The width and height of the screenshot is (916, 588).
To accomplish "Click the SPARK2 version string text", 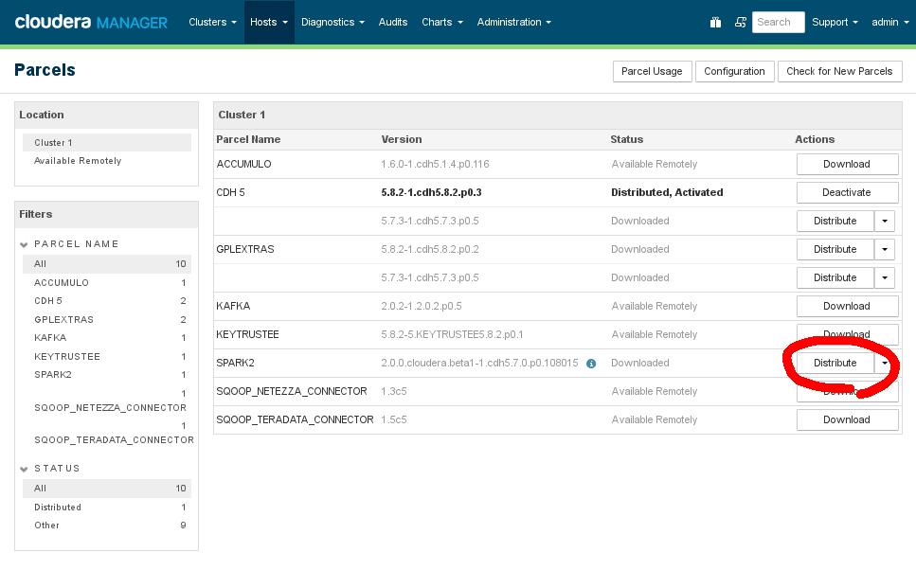I will pyautogui.click(x=479, y=364).
